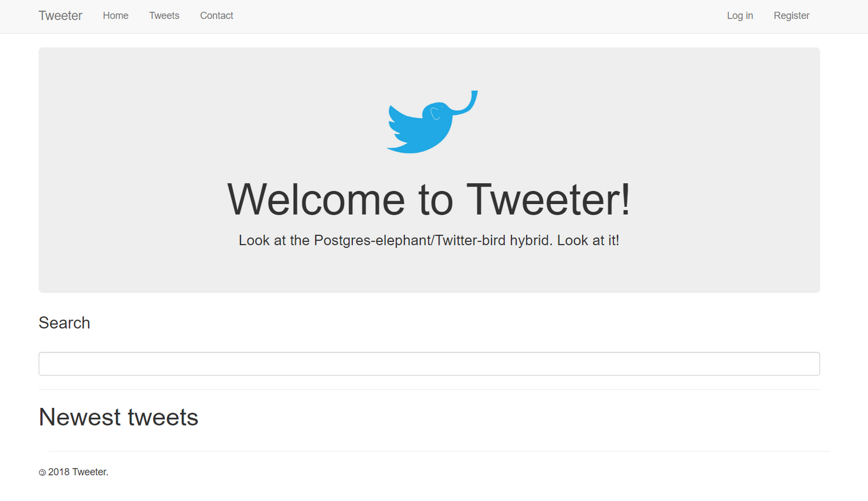Select the Register link
The height and width of the screenshot is (501, 868).
(x=791, y=16)
